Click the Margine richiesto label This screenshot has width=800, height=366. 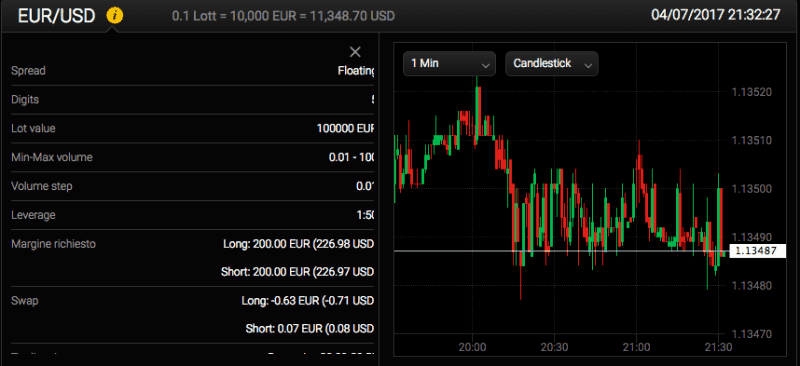[53, 244]
